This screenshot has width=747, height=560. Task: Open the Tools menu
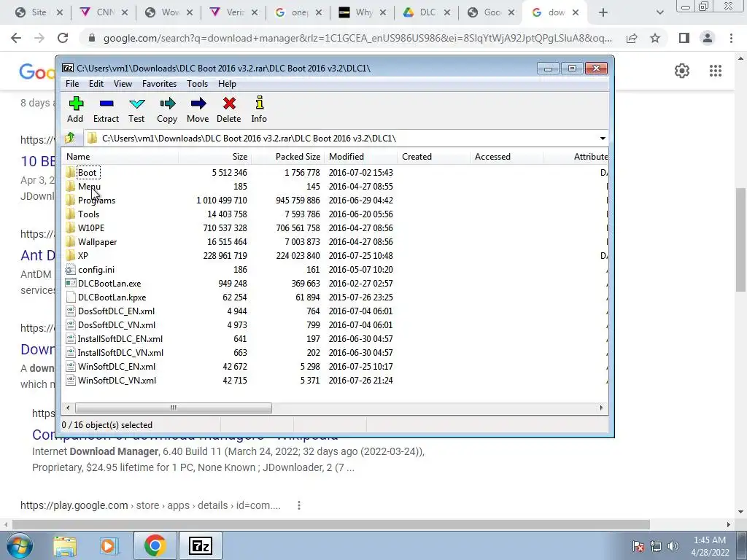197,84
